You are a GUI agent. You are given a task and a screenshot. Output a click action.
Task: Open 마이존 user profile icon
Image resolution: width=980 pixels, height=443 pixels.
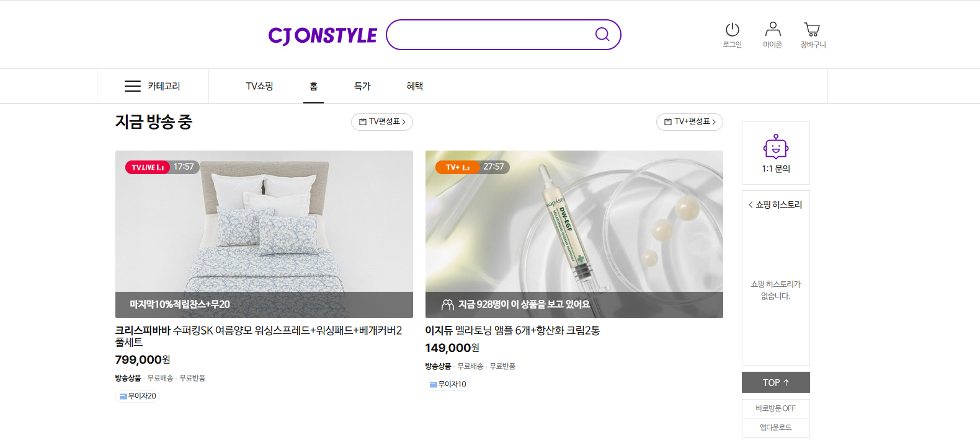(x=773, y=29)
